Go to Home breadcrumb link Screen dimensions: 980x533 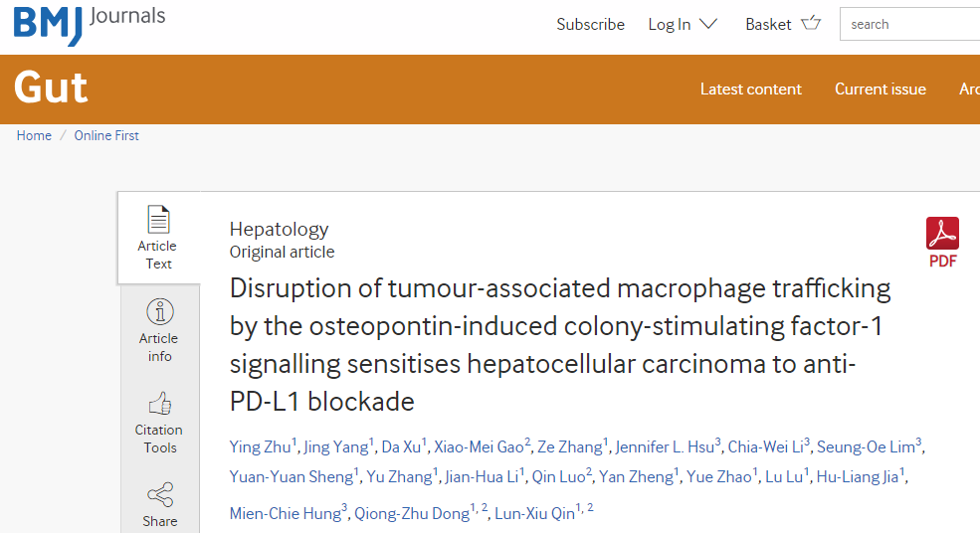point(34,135)
